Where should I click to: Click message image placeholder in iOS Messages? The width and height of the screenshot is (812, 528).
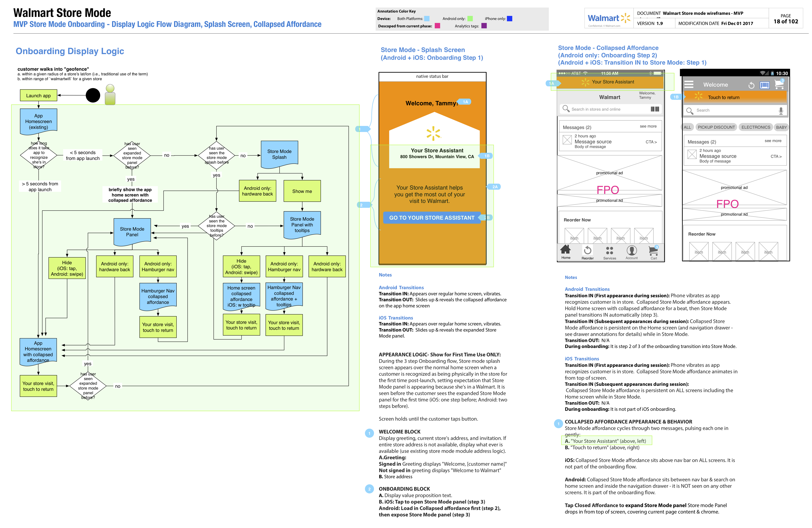(567, 139)
